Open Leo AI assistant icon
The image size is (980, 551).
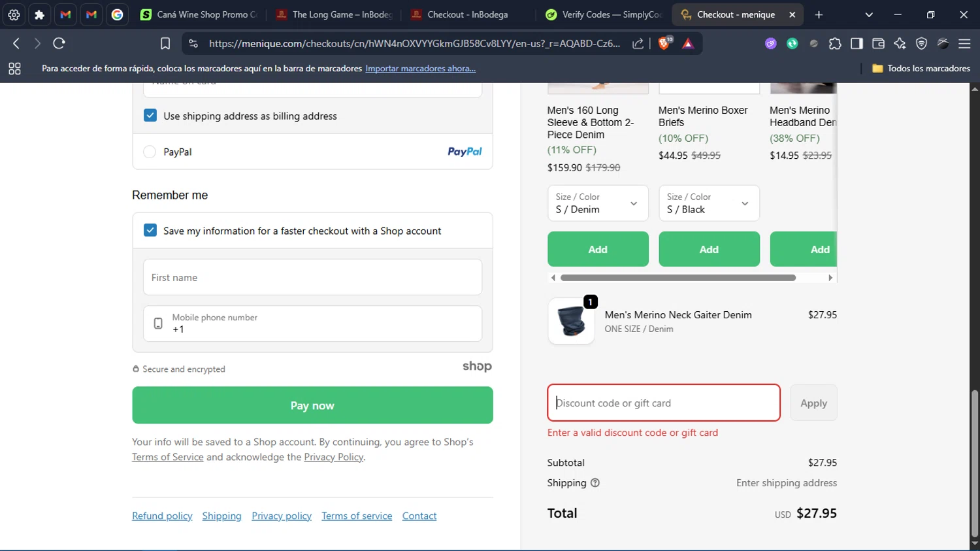(900, 43)
